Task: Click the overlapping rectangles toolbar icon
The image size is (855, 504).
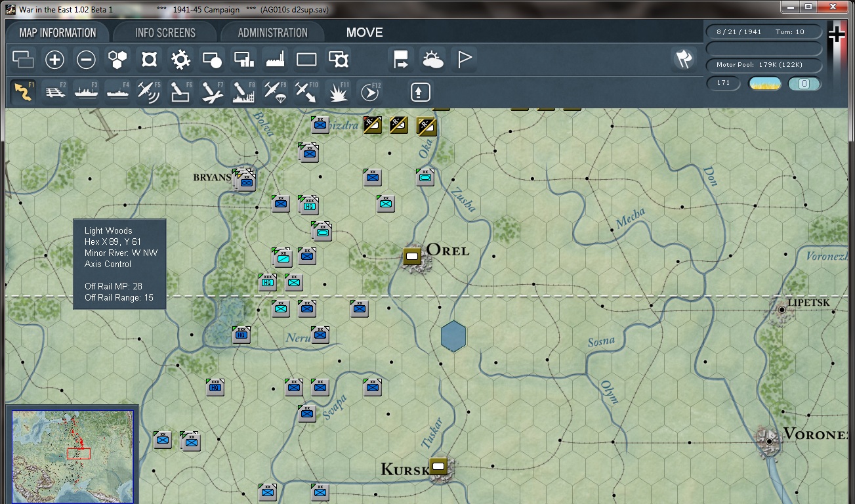Action: click(24, 60)
